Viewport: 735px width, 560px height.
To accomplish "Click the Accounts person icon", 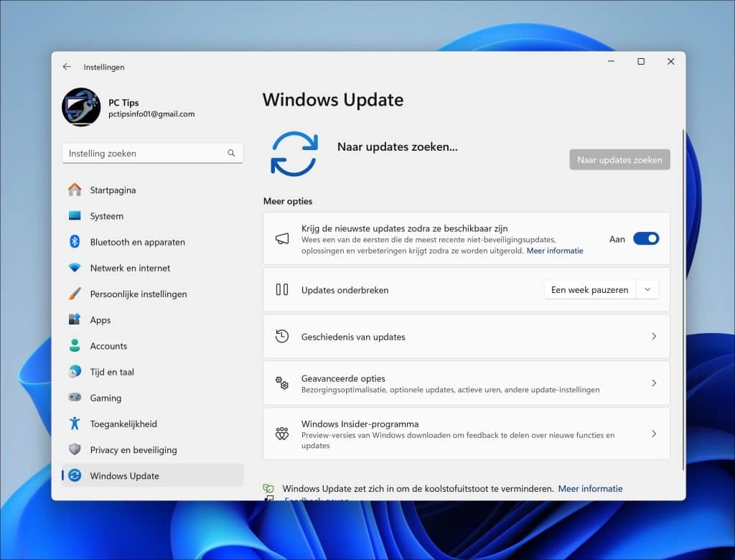I will pos(75,345).
